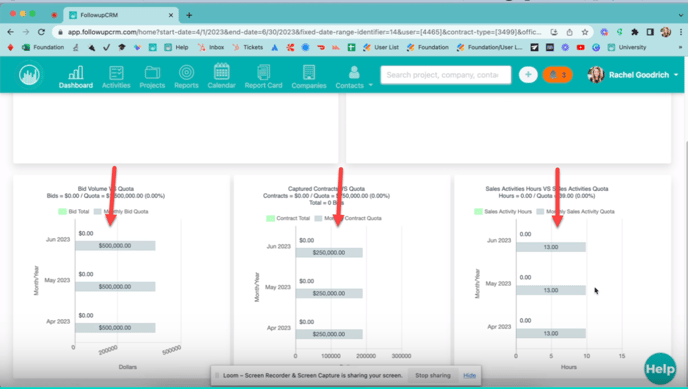This screenshot has height=389, width=688.
Task: Toggle Sales Activity Hours legend series
Action: [503, 211]
